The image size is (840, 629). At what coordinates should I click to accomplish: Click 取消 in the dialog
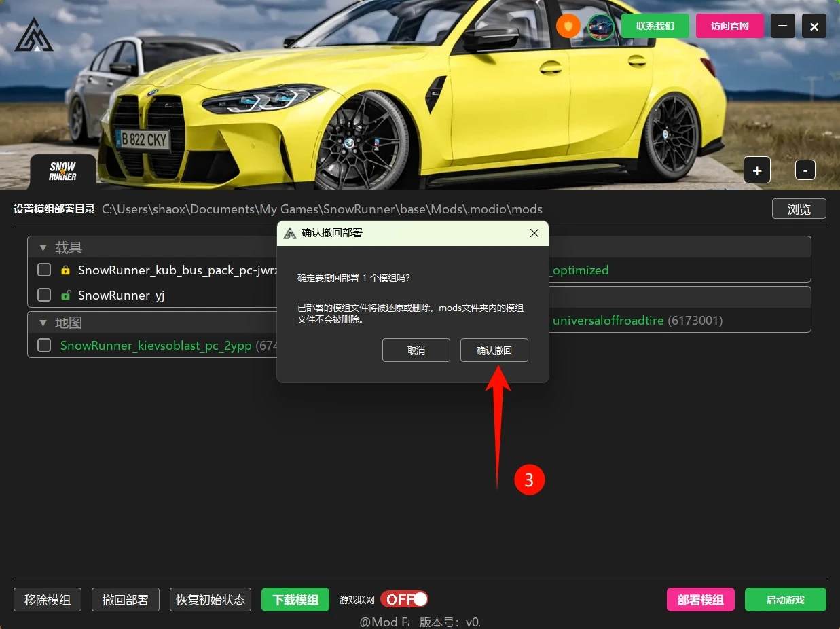tap(416, 351)
